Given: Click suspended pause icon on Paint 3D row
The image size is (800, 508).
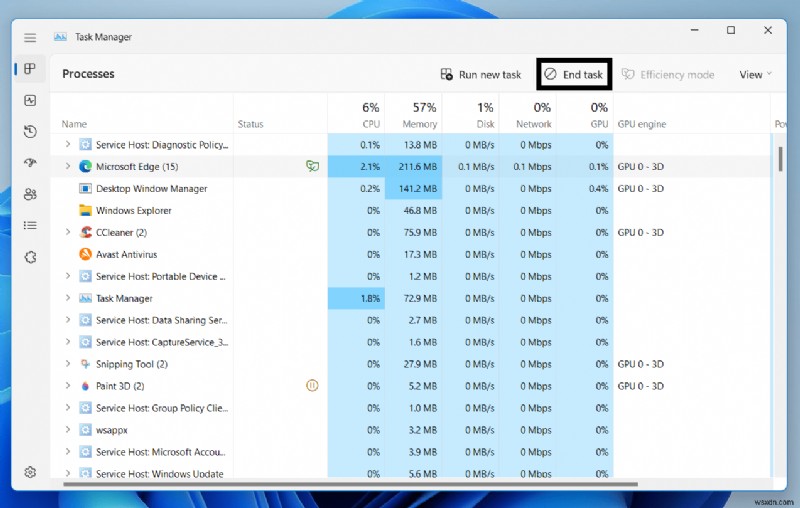Looking at the screenshot, I should pyautogui.click(x=312, y=386).
